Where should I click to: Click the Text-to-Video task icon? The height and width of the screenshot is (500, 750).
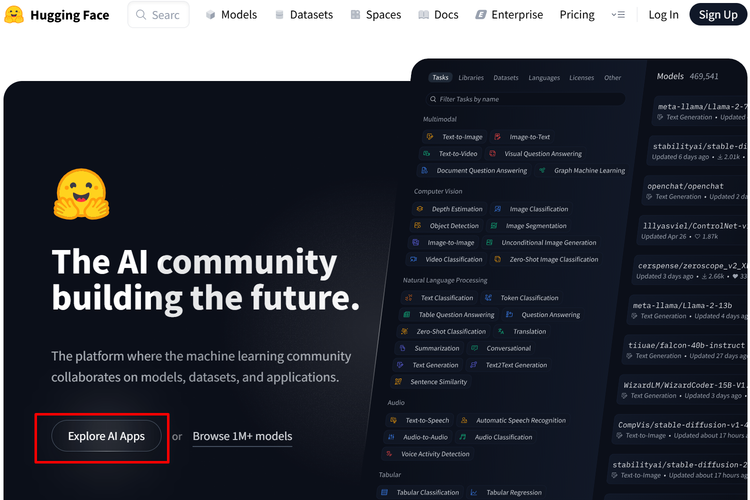coord(426,154)
